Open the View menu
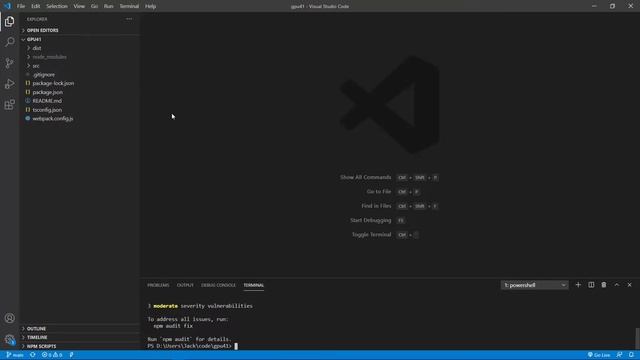The image size is (640, 360). (79, 6)
